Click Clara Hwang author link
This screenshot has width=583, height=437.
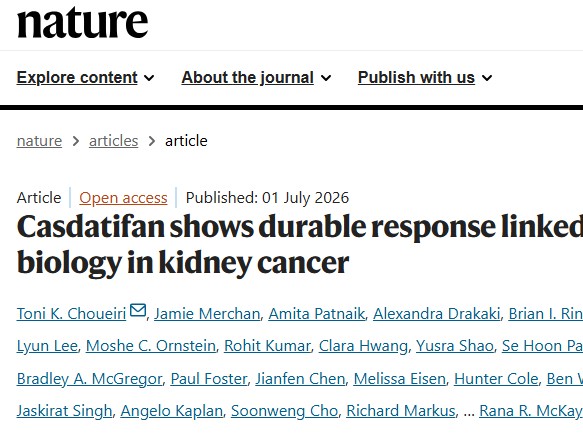(363, 346)
